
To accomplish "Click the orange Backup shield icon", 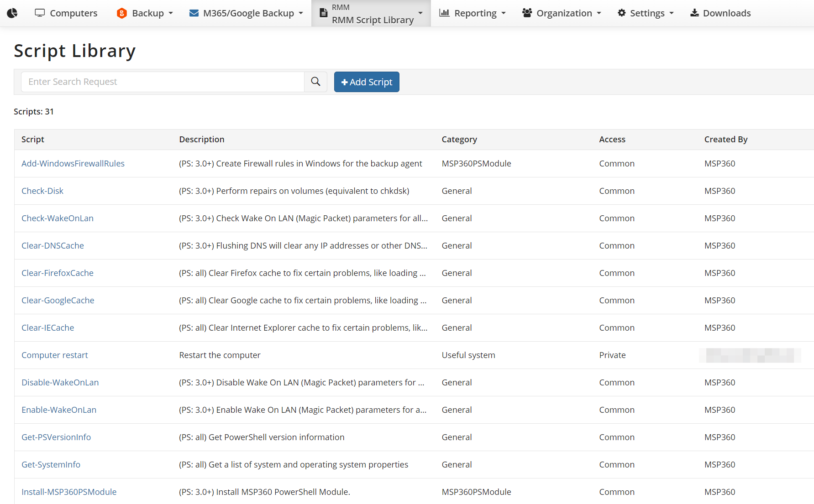I will click(x=121, y=13).
